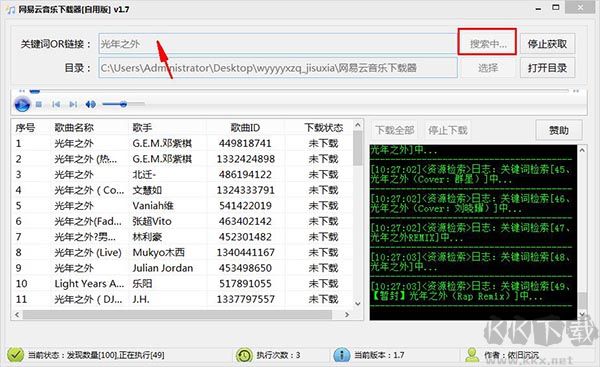Select the row by artist Julian Jordan
The height and width of the screenshot is (367, 600).
183,268
